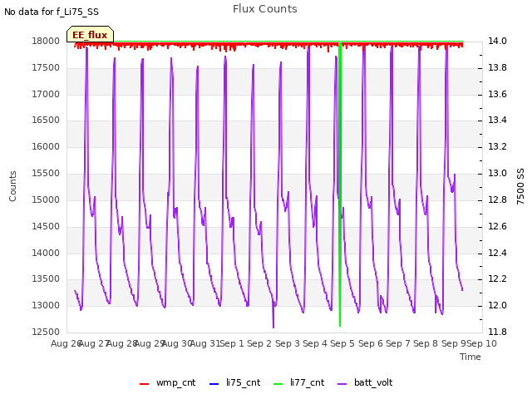
Task: Click the 12500 left axis tick label
Action: pos(46,332)
